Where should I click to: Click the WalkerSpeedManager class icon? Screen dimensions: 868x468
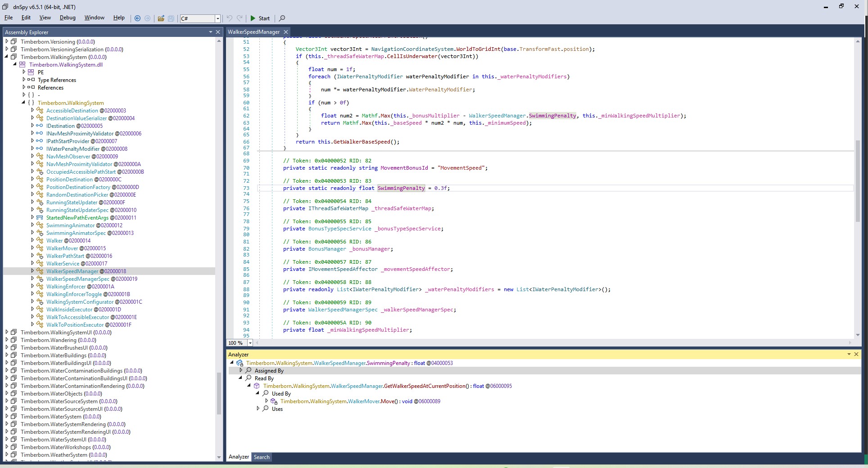tap(40, 271)
